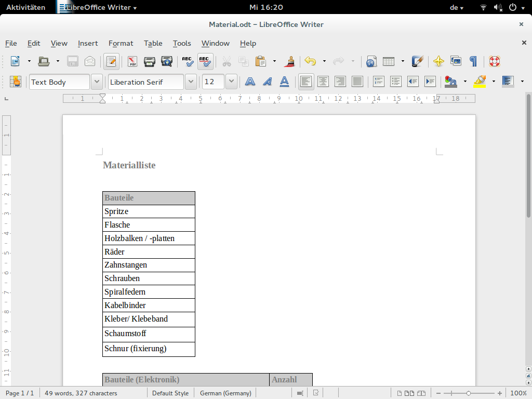
Task: Open the table grid dropdown arrow
Action: [403, 61]
